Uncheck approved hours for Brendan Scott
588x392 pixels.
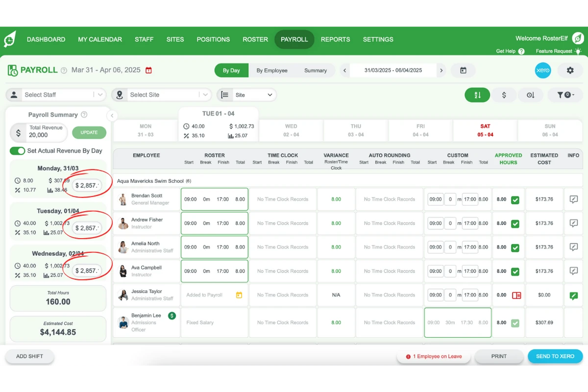point(515,200)
